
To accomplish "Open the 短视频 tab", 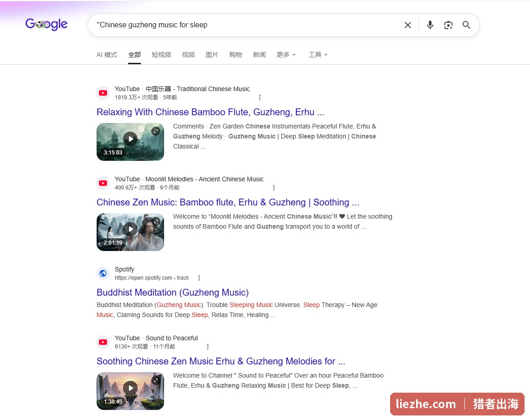I will (161, 55).
